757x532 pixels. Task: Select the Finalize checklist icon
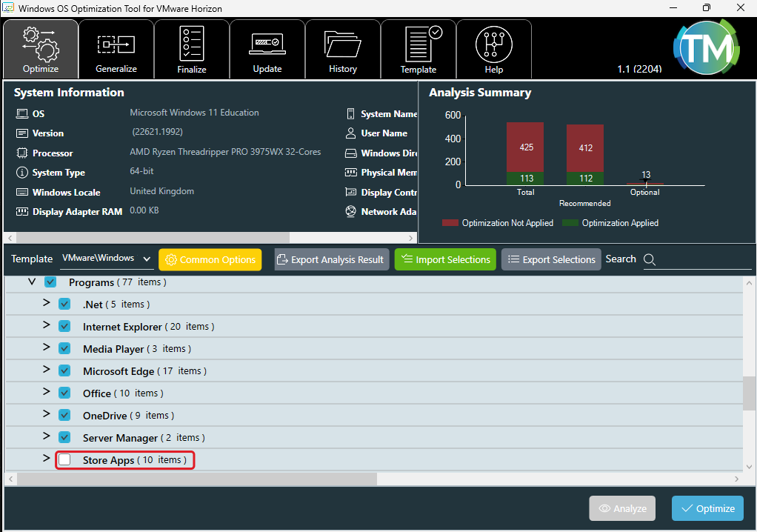click(192, 44)
